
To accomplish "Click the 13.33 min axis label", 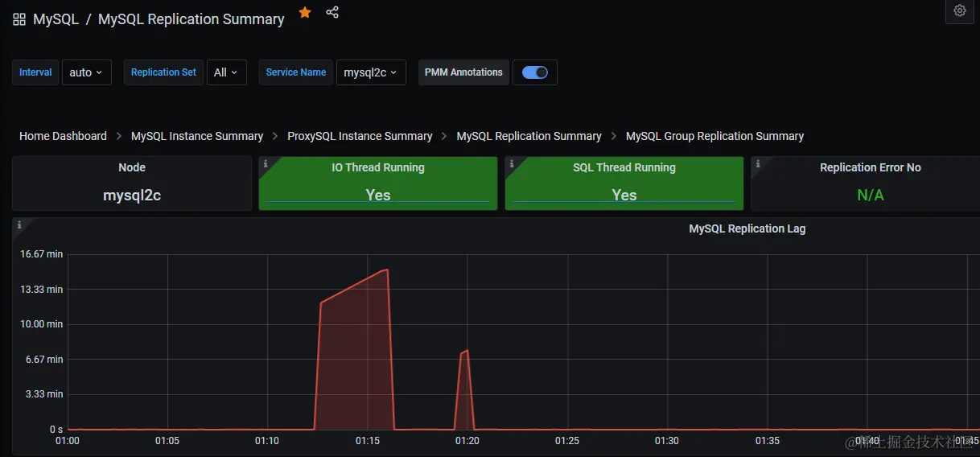I will tap(42, 289).
